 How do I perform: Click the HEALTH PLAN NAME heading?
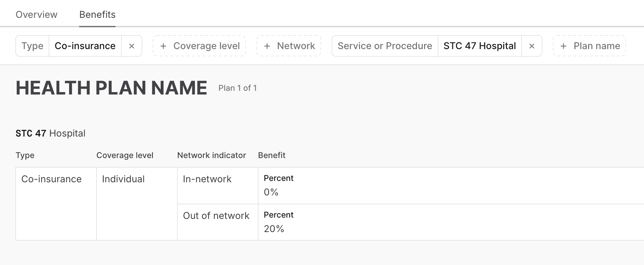(111, 88)
